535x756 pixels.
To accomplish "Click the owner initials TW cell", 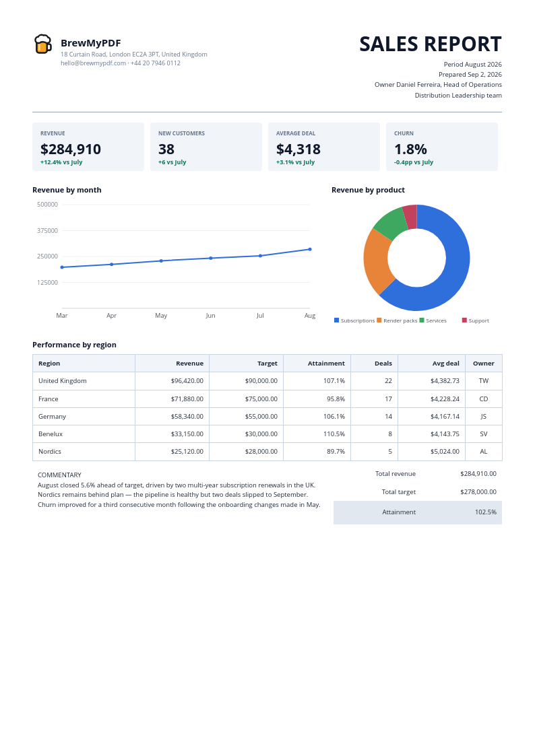I will [484, 381].
